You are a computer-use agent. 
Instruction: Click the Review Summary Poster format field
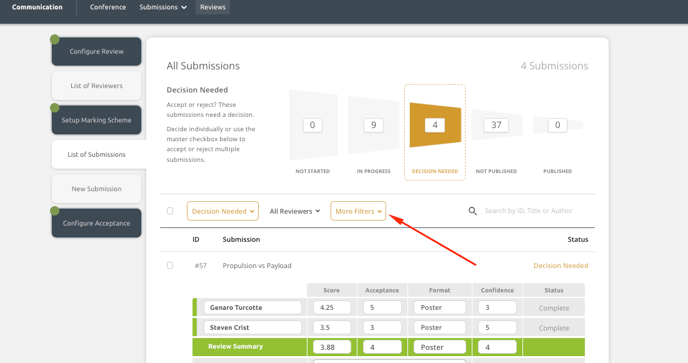click(440, 347)
